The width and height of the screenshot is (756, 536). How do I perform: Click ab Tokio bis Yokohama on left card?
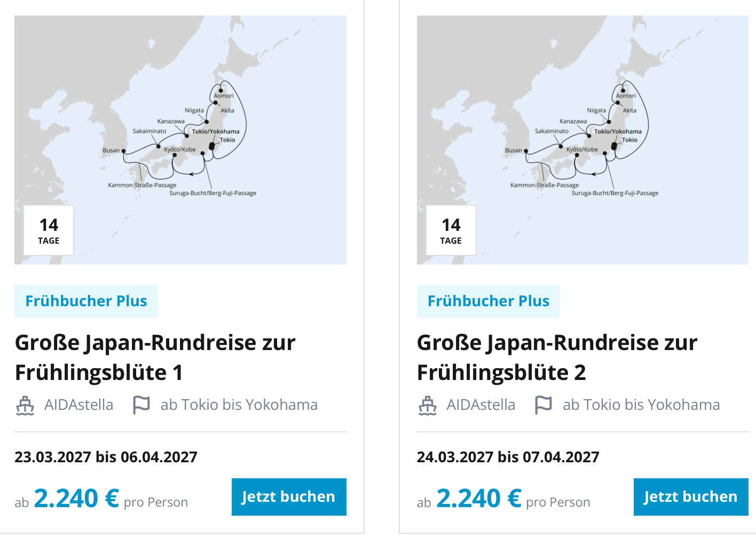point(239,405)
